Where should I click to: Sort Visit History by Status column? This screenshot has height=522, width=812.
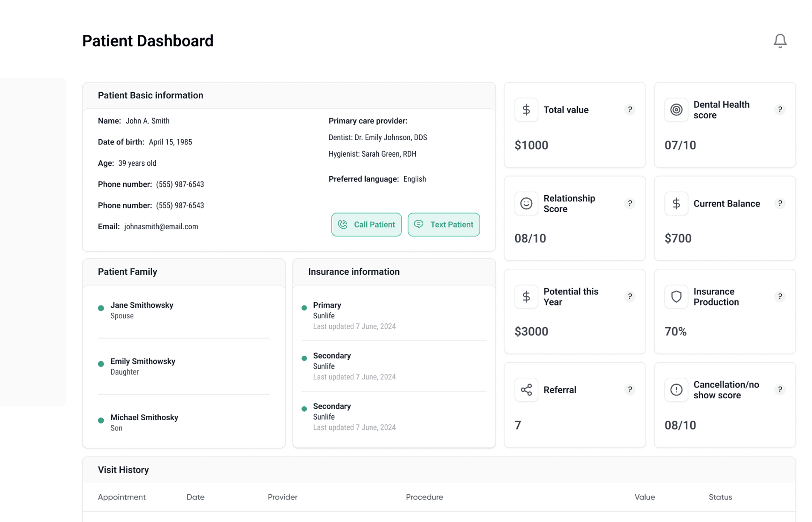[x=720, y=497]
